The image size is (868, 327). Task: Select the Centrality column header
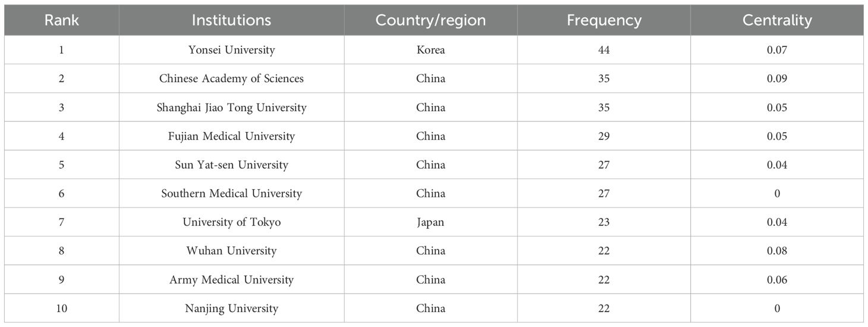(x=776, y=20)
